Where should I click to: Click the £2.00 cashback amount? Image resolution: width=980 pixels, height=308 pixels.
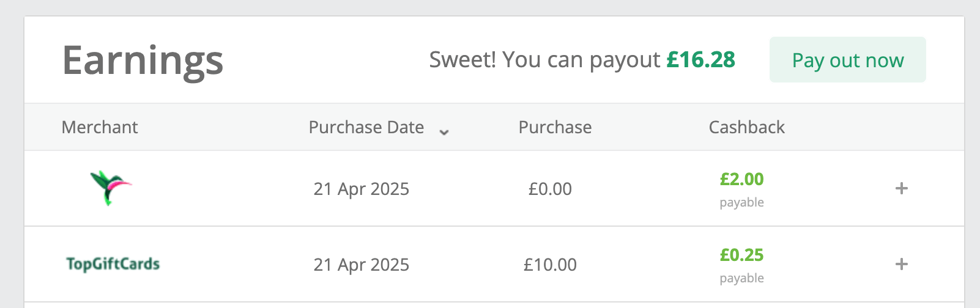click(742, 179)
